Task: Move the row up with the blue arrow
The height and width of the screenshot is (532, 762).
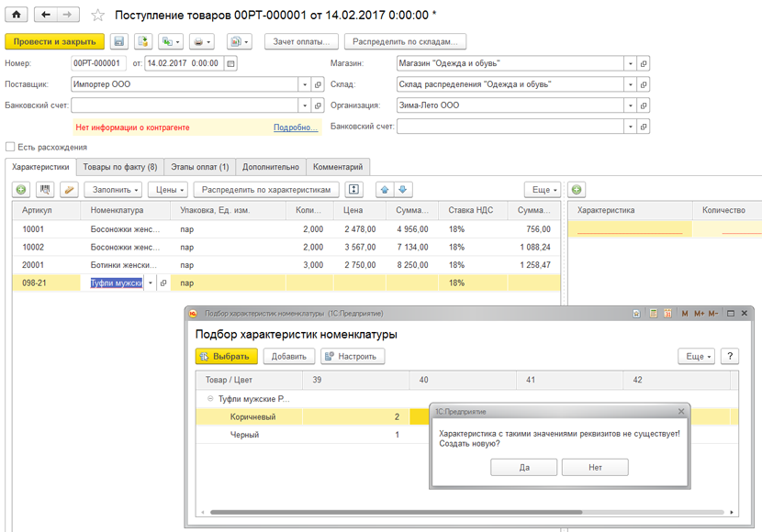Action: coord(385,190)
